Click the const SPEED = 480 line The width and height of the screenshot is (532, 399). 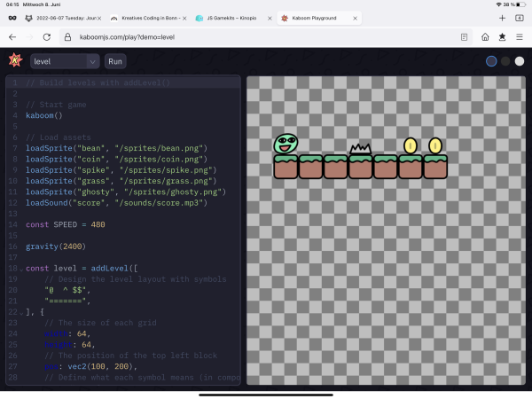(66, 224)
